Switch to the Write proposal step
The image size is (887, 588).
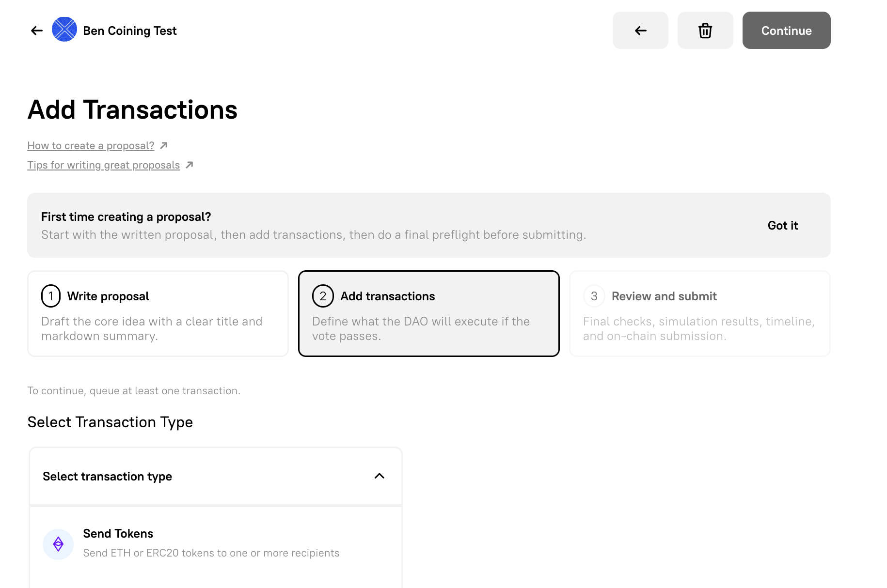click(158, 314)
